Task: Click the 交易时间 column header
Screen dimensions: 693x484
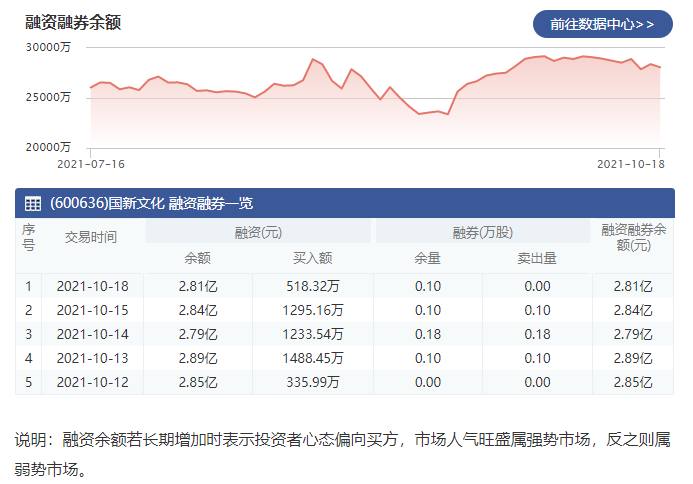Action: [x=91, y=237]
